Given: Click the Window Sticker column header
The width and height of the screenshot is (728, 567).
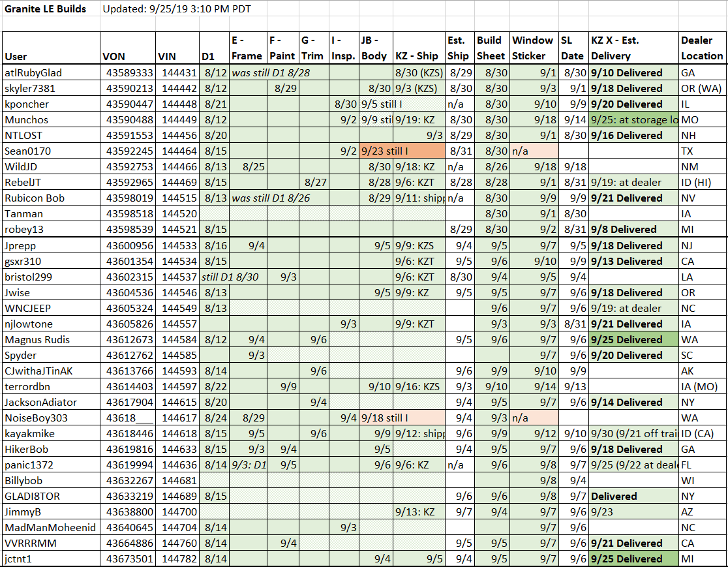Looking at the screenshot, I should pos(534,48).
